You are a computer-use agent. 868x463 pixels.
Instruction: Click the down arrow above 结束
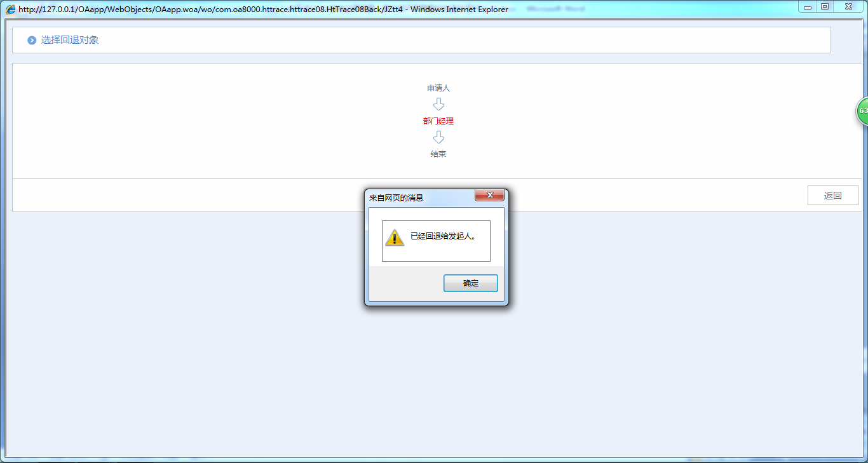(x=438, y=138)
